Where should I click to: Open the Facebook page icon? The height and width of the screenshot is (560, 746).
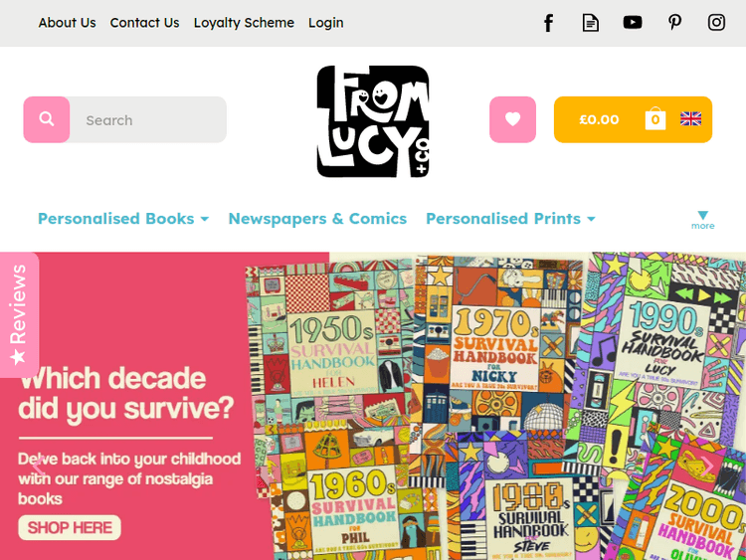click(548, 23)
